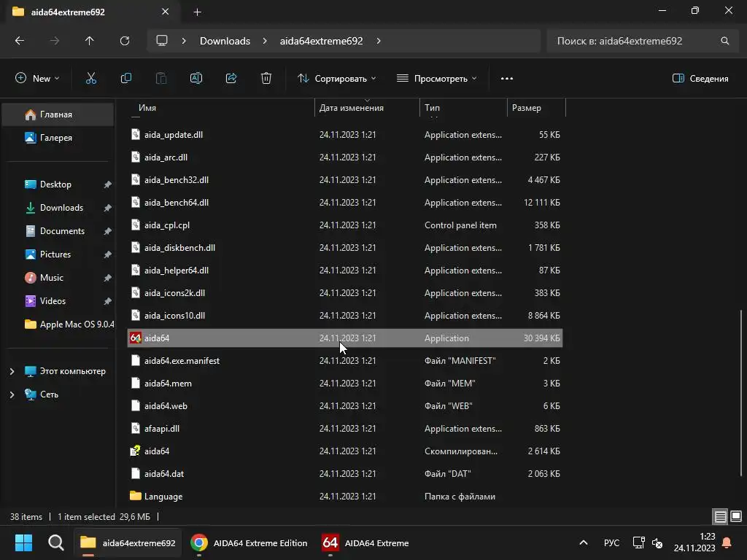The height and width of the screenshot is (560, 747).
Task: Click taskbar clock 1:23 24.11.2023
Action: (694, 542)
